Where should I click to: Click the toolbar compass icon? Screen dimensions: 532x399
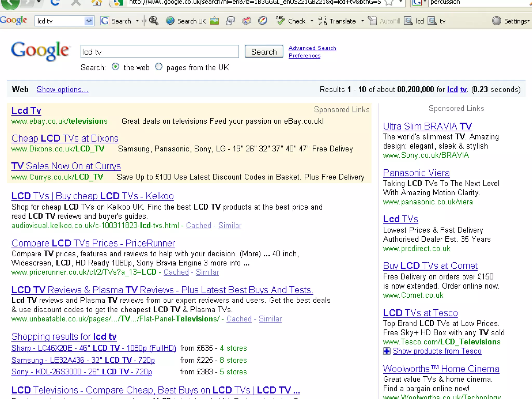pyautogui.click(x=263, y=21)
